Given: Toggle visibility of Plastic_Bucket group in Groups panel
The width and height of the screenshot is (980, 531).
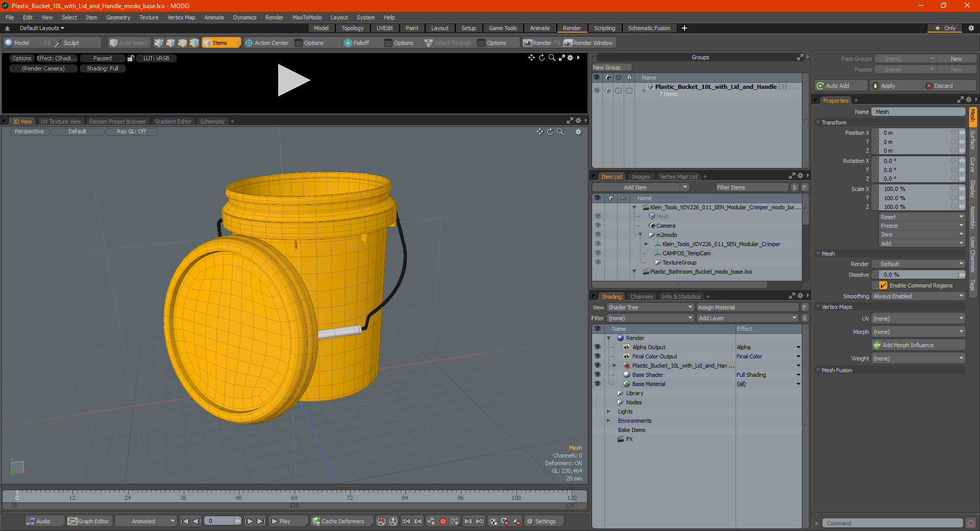Looking at the screenshot, I should (x=597, y=90).
